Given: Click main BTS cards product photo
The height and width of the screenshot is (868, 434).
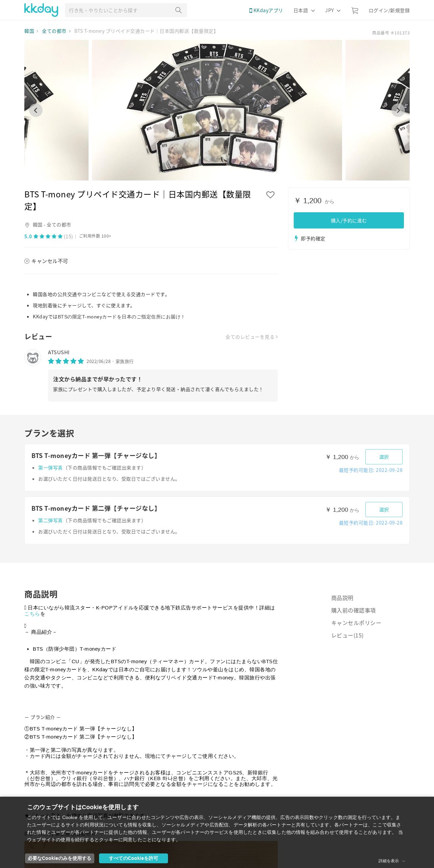Looking at the screenshot, I should pos(217,110).
